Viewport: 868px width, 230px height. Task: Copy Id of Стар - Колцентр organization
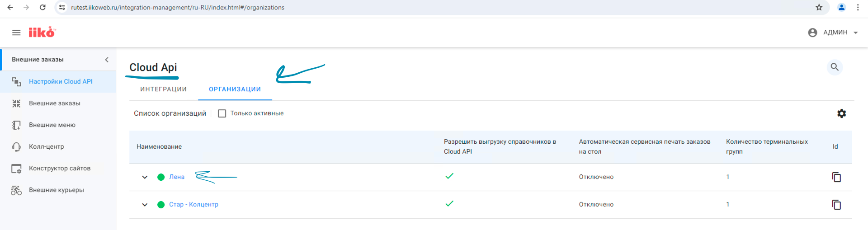click(x=836, y=205)
